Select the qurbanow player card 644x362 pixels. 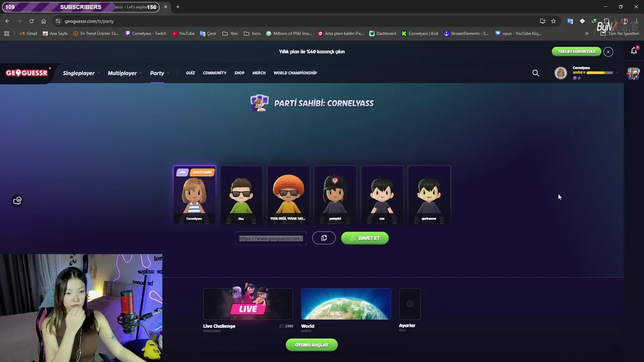(x=429, y=195)
